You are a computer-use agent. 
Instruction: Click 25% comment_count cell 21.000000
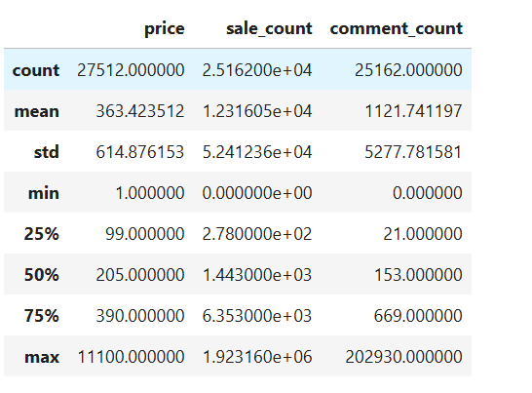coord(423,234)
